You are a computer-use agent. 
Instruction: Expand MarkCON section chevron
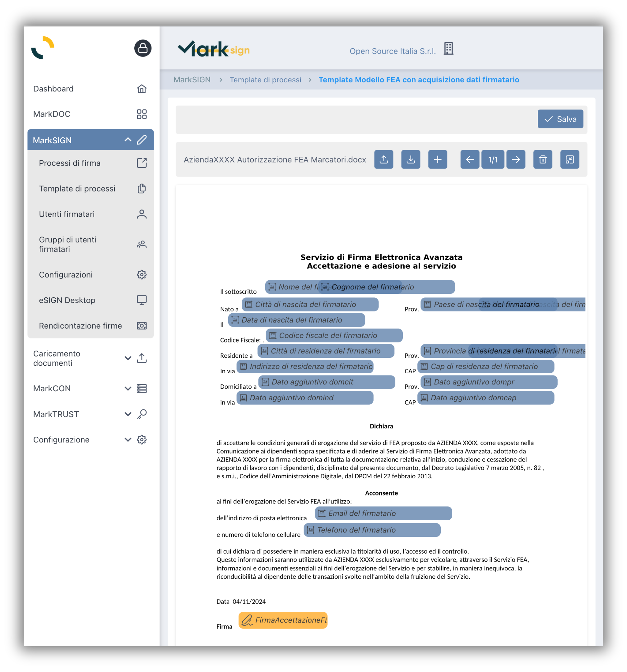tap(128, 389)
